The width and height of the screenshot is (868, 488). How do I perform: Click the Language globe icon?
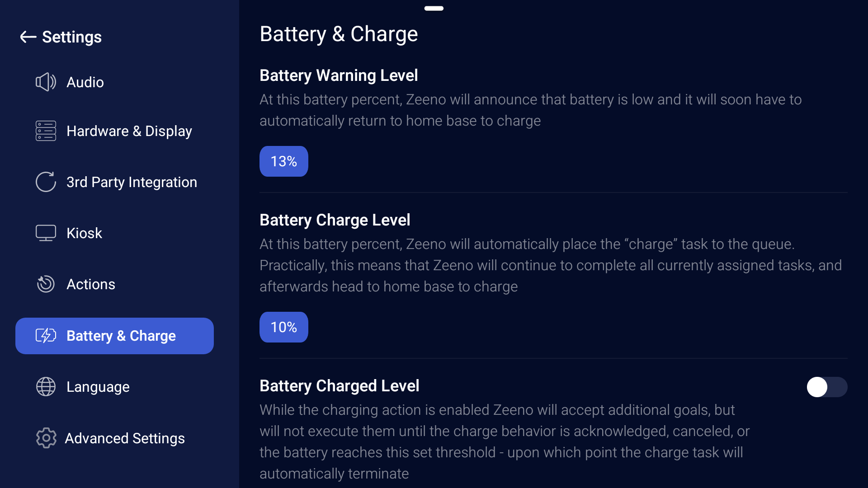(46, 387)
